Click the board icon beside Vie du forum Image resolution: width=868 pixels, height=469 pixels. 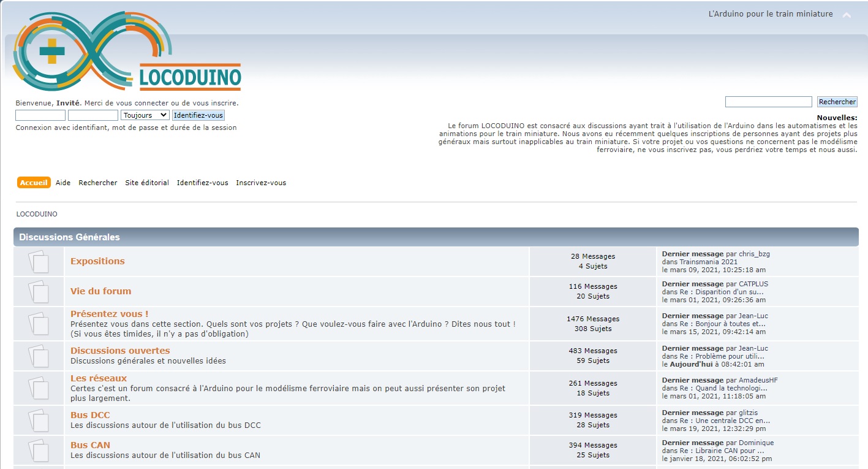pyautogui.click(x=39, y=292)
